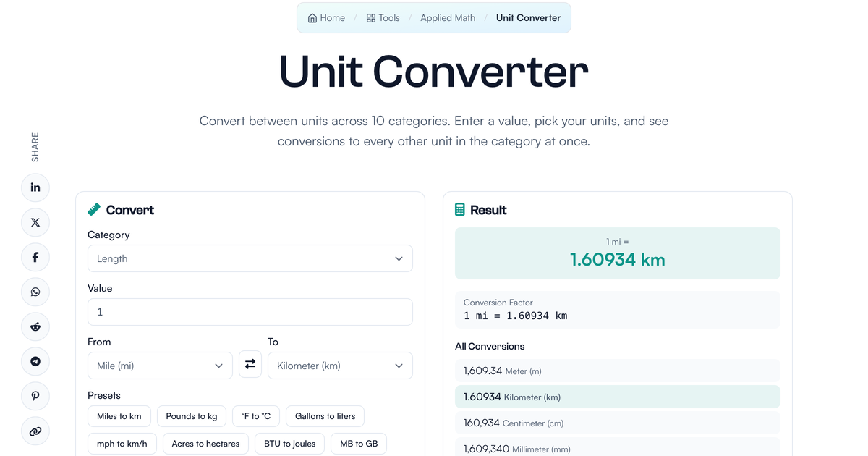The image size is (868, 456).
Task: Click the Home house icon in breadcrumb
Action: (x=312, y=18)
